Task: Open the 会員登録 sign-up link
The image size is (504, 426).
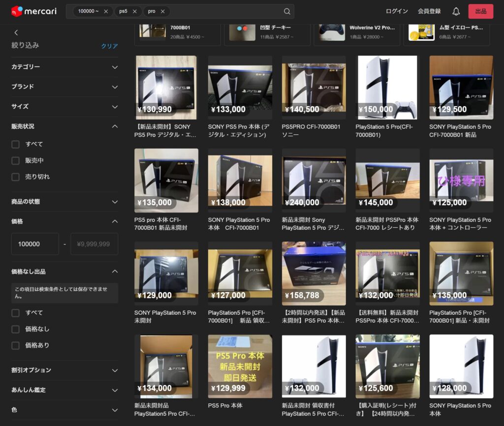Action: click(x=429, y=11)
